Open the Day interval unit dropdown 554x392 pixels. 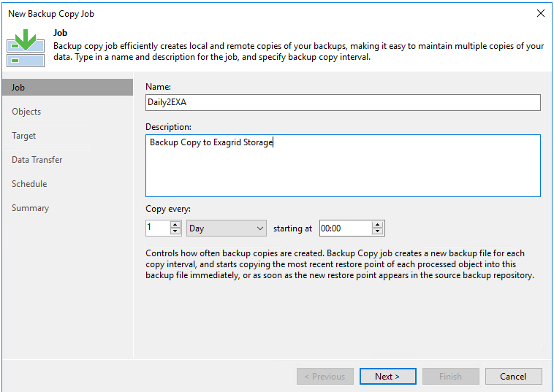pos(227,228)
